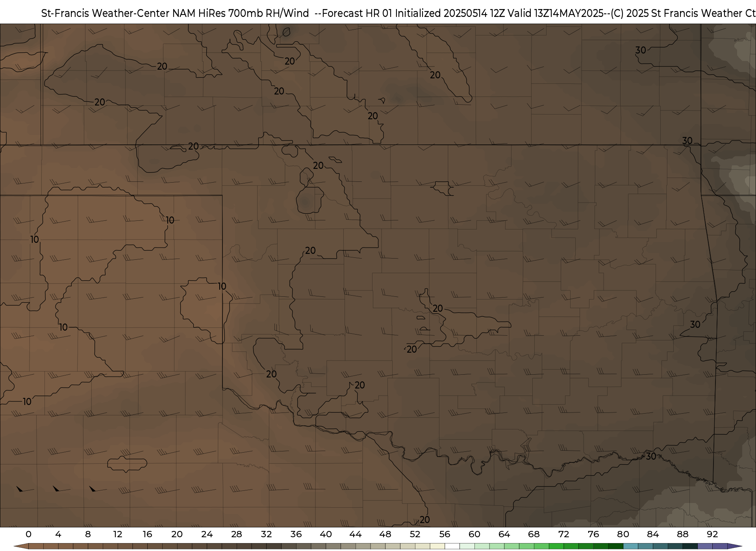This screenshot has height=551, width=756.
Task: Click the colorbar tick label 56
Action: pyautogui.click(x=445, y=534)
